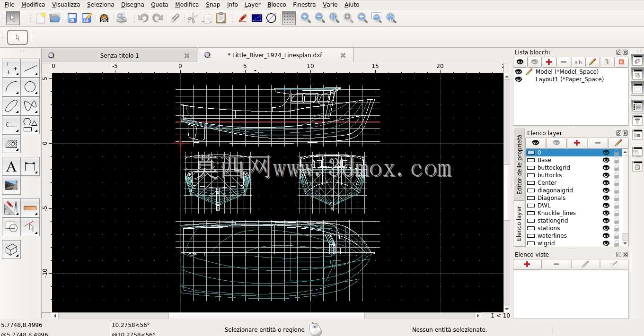This screenshot has width=644, height=336.
Task: Click the Zoom In magnifier
Action: (306, 18)
